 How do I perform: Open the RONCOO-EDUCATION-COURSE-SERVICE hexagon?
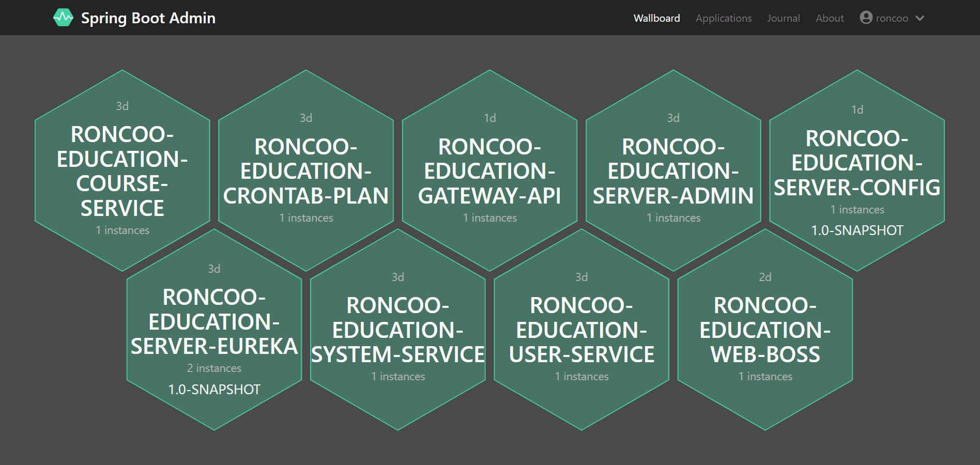(122, 171)
